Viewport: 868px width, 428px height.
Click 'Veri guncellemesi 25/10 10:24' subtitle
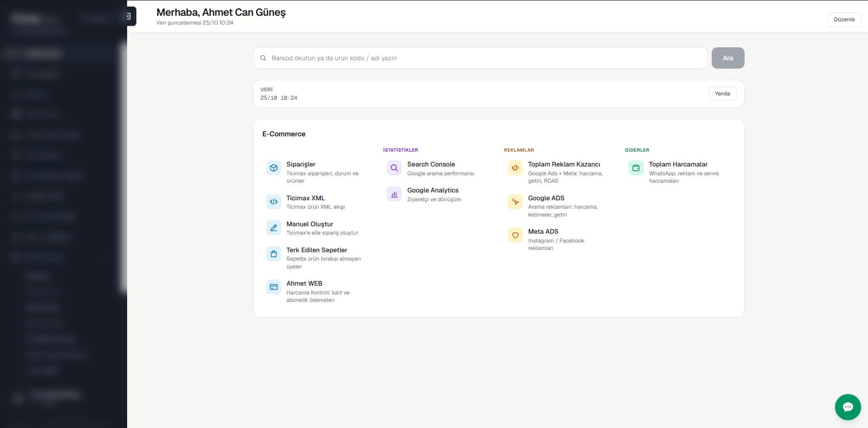195,23
